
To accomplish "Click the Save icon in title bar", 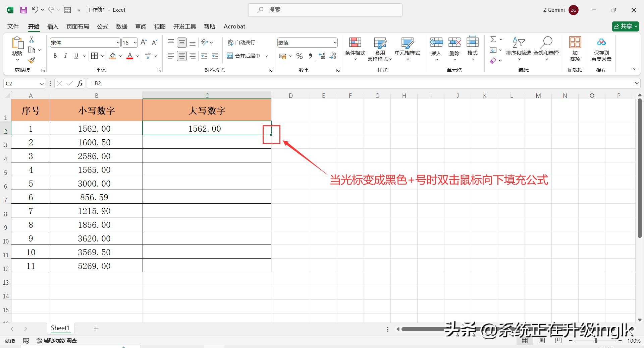I will tap(23, 10).
